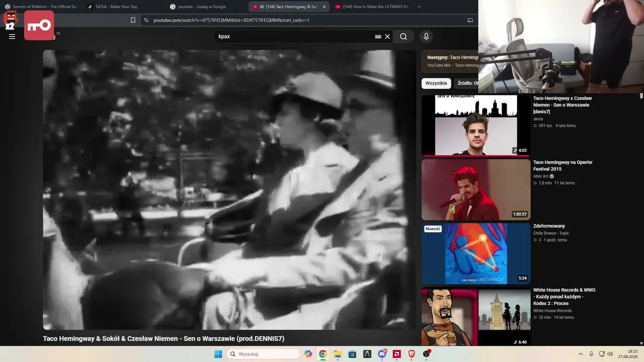Open title Taco Hemingway na Open'er Festival 2015
The height and width of the screenshot is (362, 644).
(x=563, y=165)
